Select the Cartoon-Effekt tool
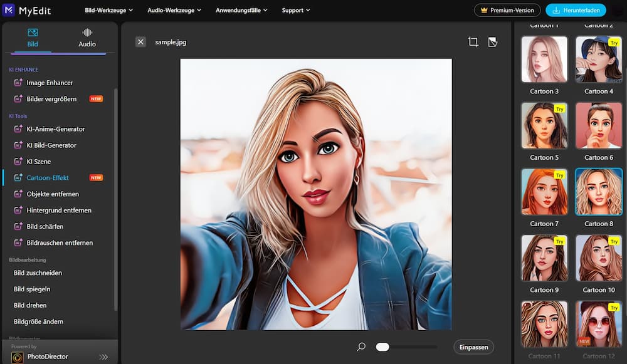The image size is (627, 364). tap(48, 178)
